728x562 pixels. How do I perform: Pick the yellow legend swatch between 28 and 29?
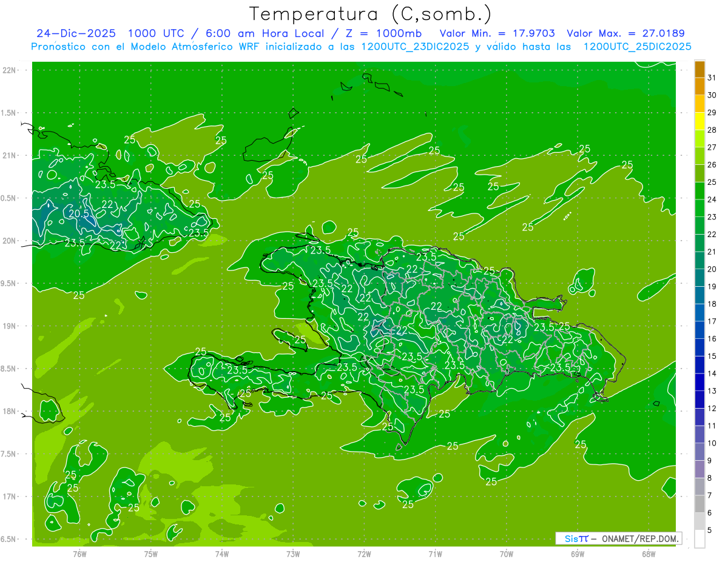[699, 121]
